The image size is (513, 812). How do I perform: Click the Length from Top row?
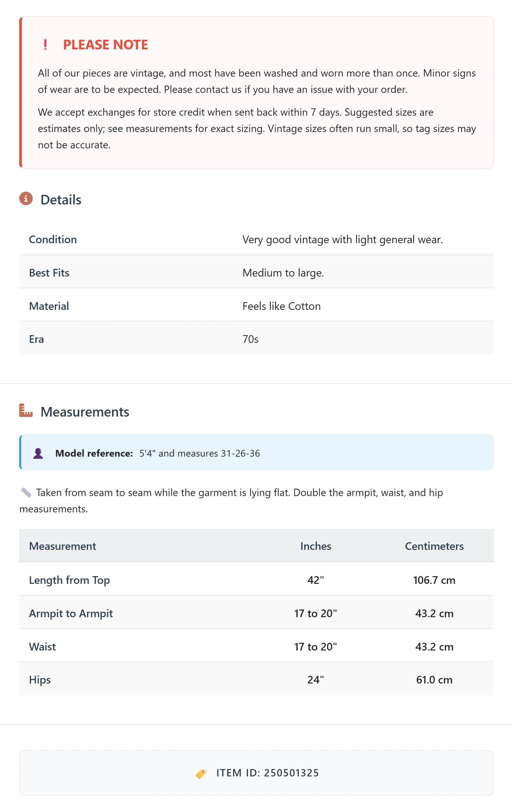tap(256, 580)
